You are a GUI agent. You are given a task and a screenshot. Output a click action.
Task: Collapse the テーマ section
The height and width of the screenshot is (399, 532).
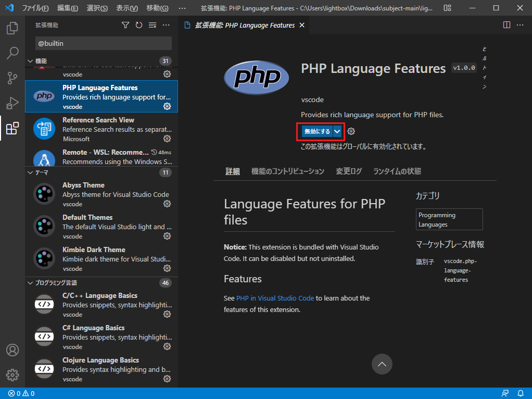pyautogui.click(x=30, y=172)
